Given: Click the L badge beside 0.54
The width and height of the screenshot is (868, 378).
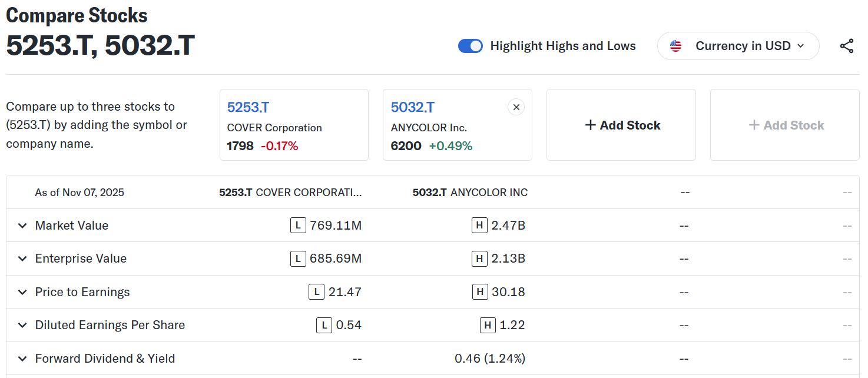Looking at the screenshot, I should (x=324, y=325).
